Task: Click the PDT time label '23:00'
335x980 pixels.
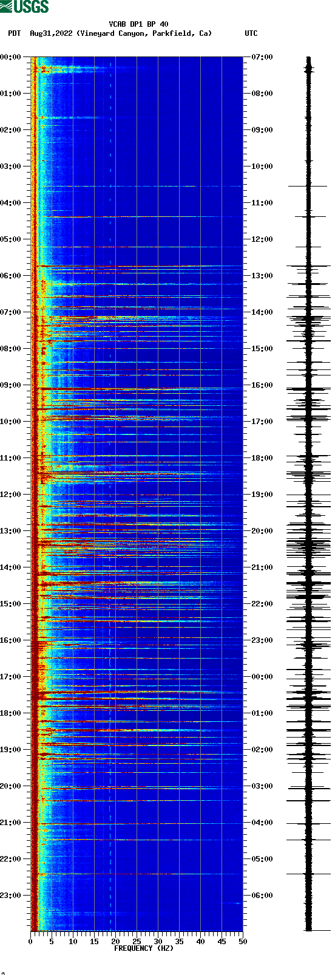Action: pyautogui.click(x=10, y=896)
